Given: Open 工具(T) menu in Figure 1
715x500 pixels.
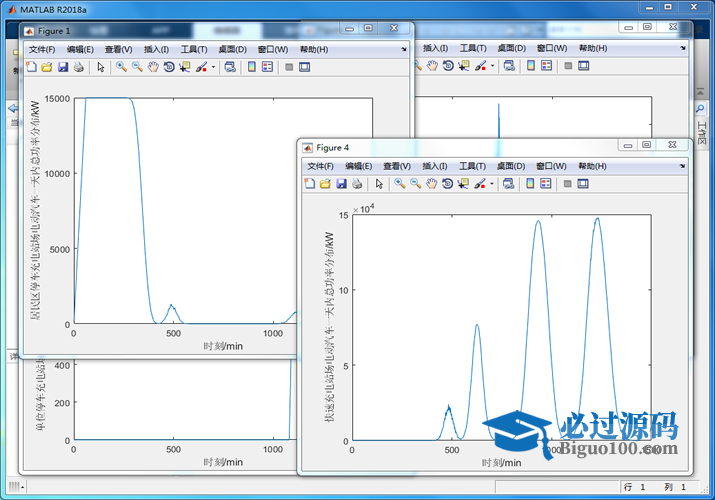Looking at the screenshot, I should 194,49.
